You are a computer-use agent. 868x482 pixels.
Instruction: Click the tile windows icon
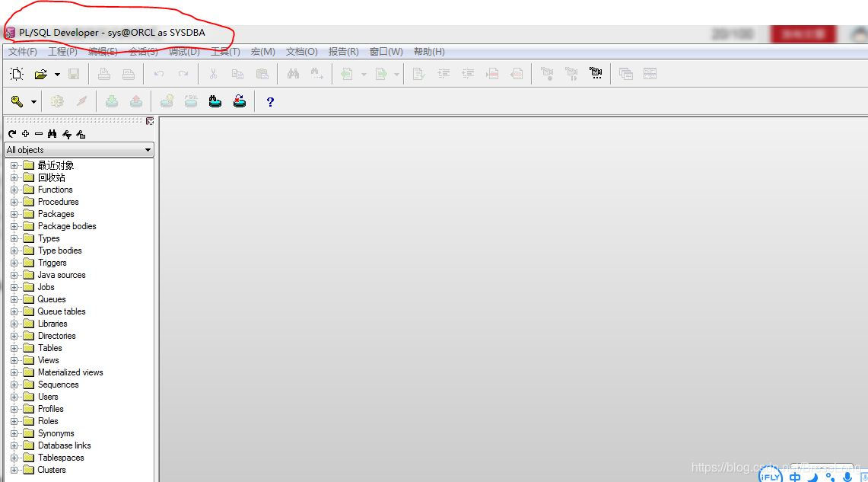pyautogui.click(x=650, y=74)
